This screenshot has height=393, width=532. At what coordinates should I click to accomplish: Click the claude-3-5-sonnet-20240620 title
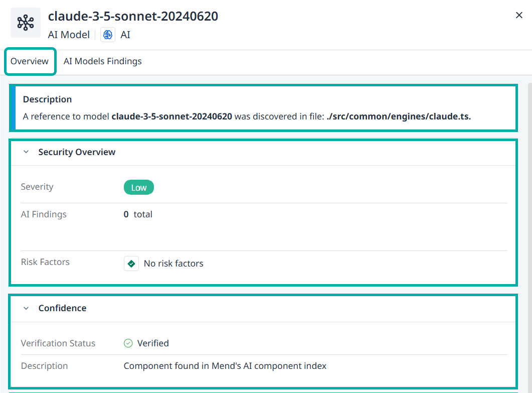(133, 16)
